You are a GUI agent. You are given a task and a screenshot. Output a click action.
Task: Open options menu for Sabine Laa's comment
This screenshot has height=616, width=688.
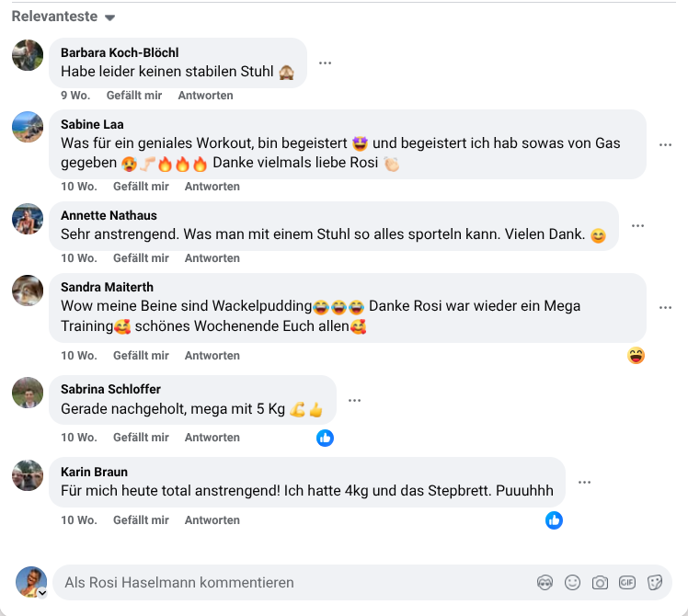pyautogui.click(x=665, y=144)
